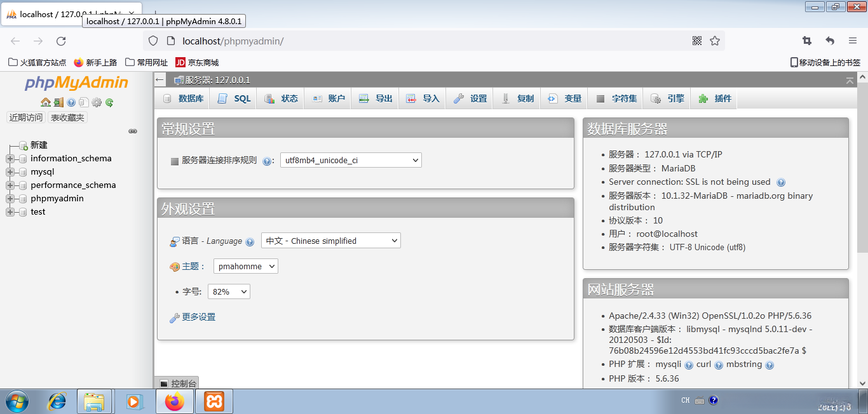Click the address bar URL field
Screen dimensions: 868x414
click(432, 41)
